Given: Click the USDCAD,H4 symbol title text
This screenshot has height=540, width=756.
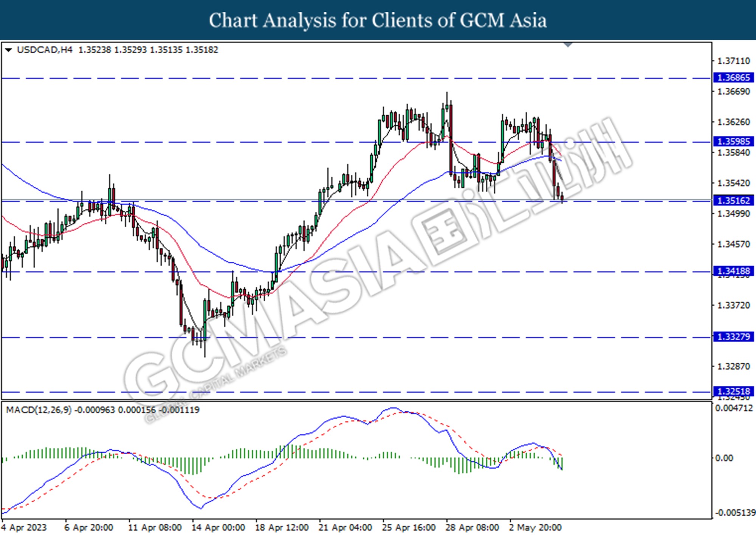Looking at the screenshot, I should 45,50.
